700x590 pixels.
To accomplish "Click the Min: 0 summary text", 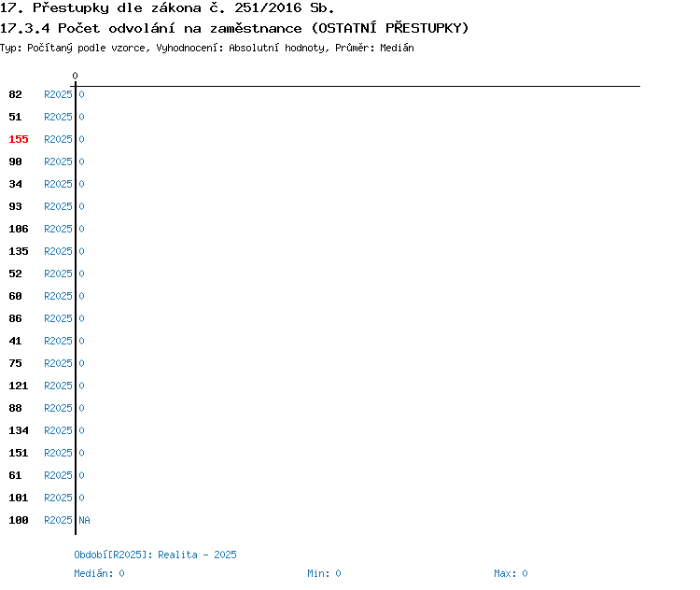I will (x=324, y=573).
